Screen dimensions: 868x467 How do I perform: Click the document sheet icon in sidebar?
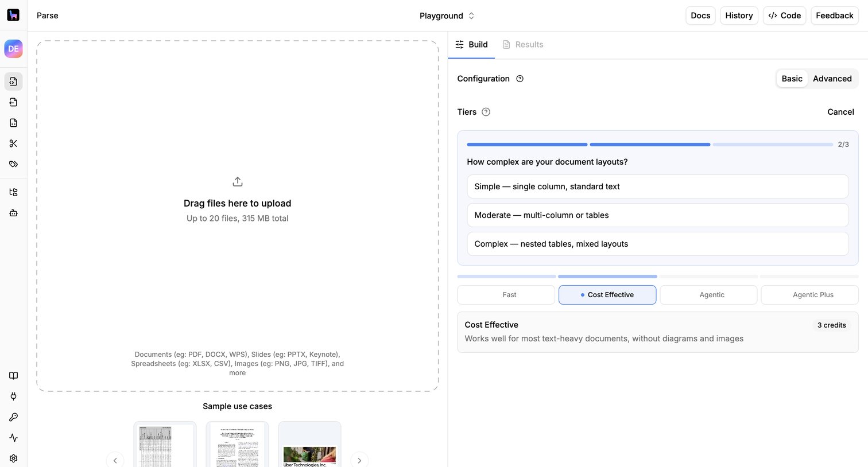(x=13, y=123)
